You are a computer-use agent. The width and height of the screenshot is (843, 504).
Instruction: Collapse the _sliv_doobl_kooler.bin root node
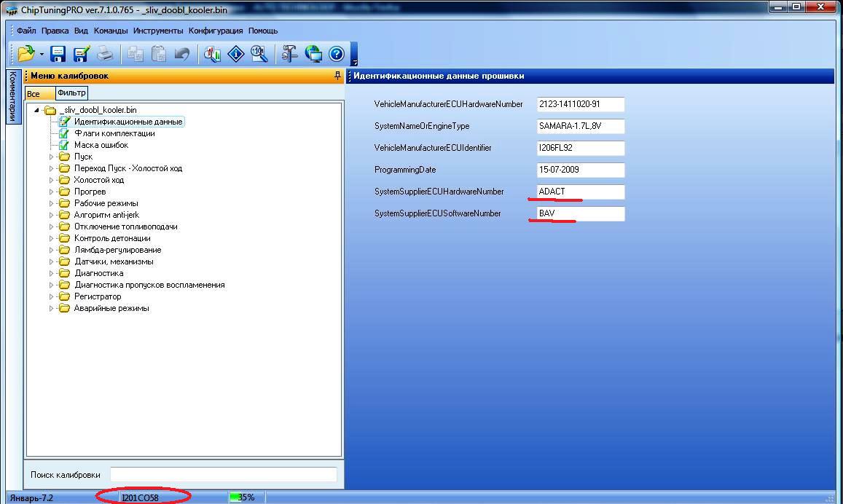click(x=36, y=110)
